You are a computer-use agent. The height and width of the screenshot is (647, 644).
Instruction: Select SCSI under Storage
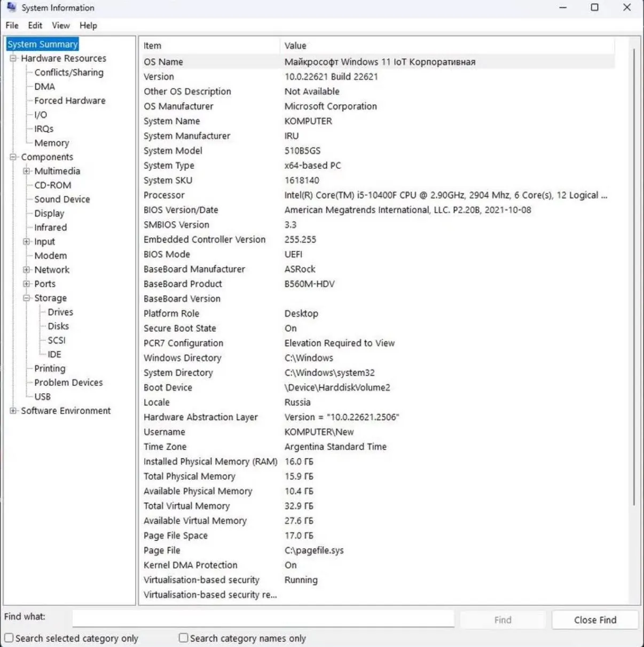(x=57, y=340)
